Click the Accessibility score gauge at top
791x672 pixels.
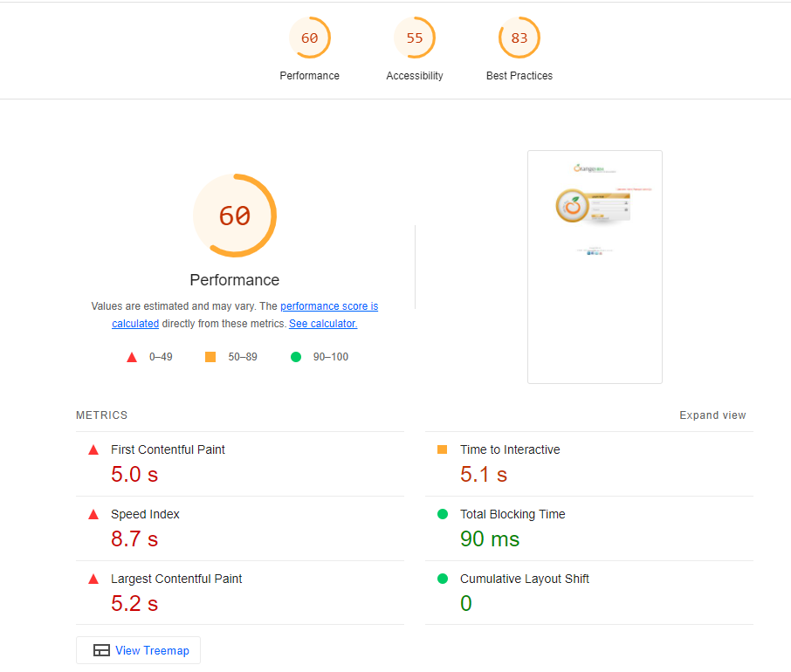click(x=414, y=38)
